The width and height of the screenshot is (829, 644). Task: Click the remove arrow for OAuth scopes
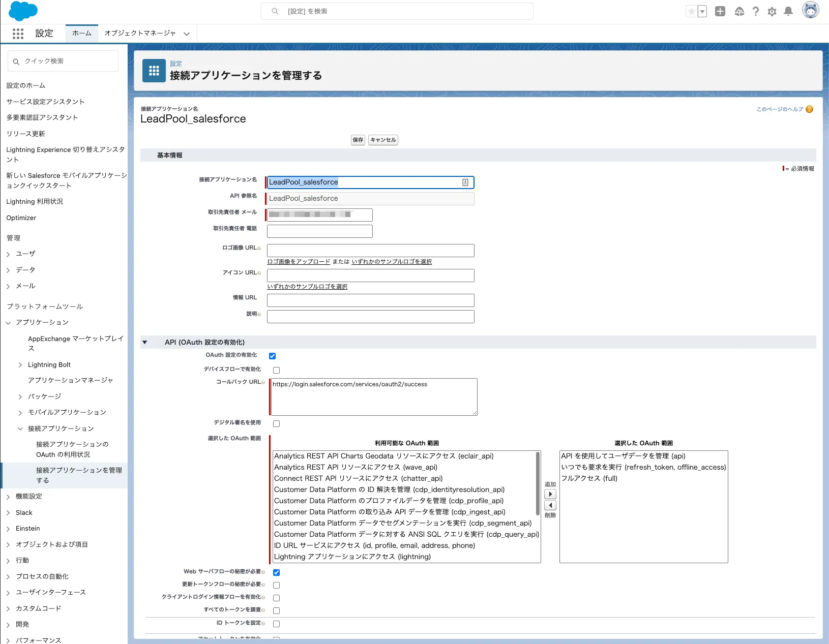[x=550, y=505]
